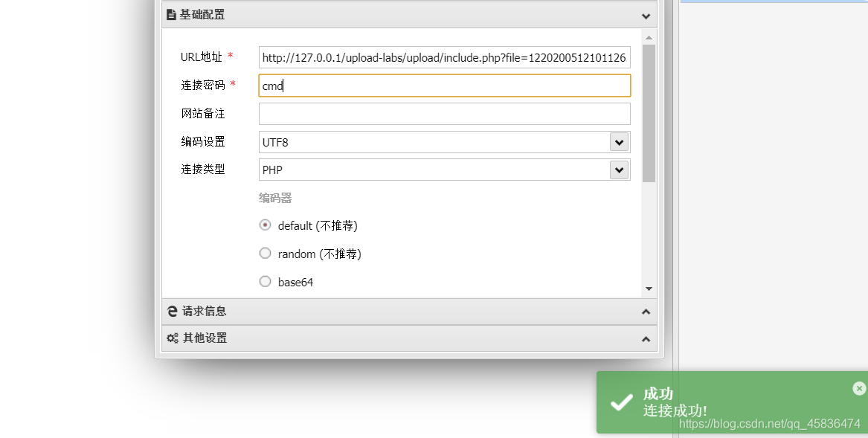Select the base64 encoder radio button
868x438 pixels.
(266, 281)
